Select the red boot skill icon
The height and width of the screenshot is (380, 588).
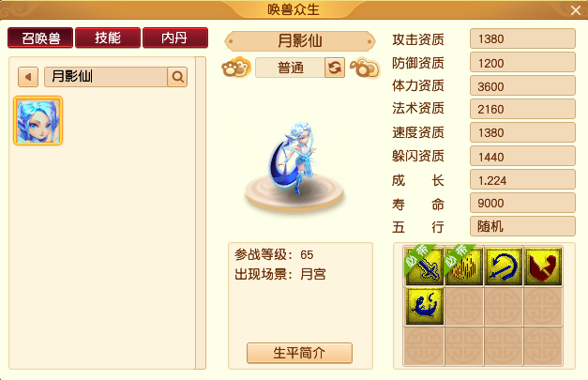543,266
